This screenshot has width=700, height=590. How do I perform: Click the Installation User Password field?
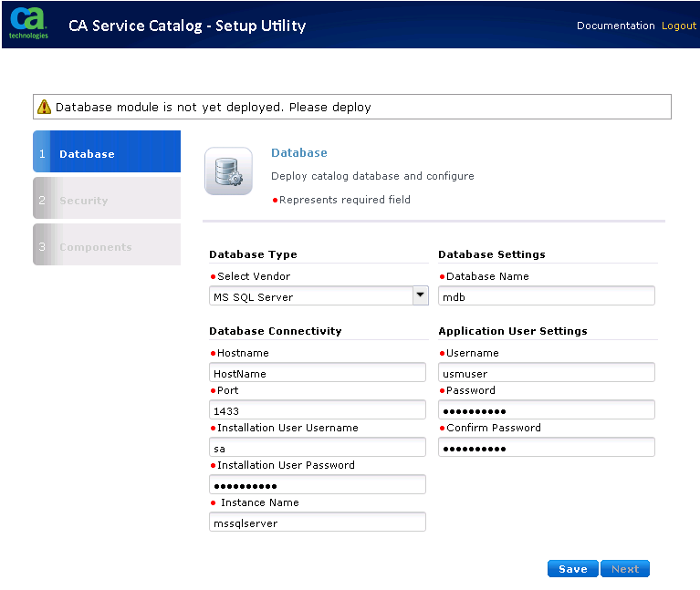click(x=317, y=484)
